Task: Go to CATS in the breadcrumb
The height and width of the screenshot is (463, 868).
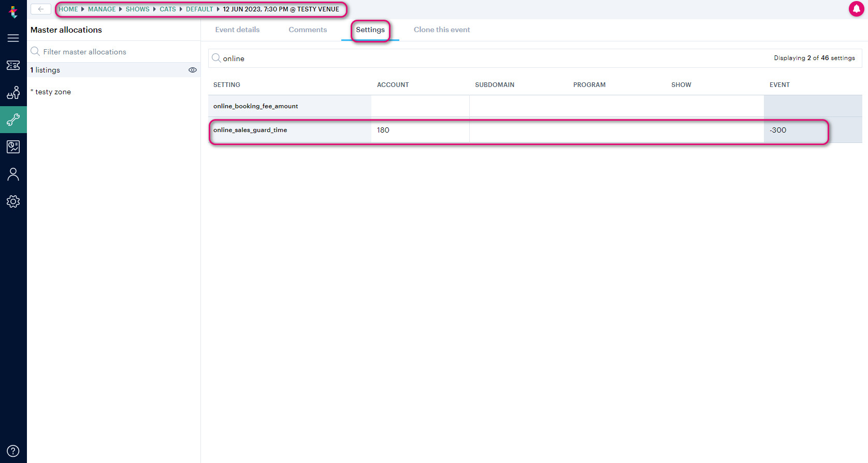Action: point(168,9)
